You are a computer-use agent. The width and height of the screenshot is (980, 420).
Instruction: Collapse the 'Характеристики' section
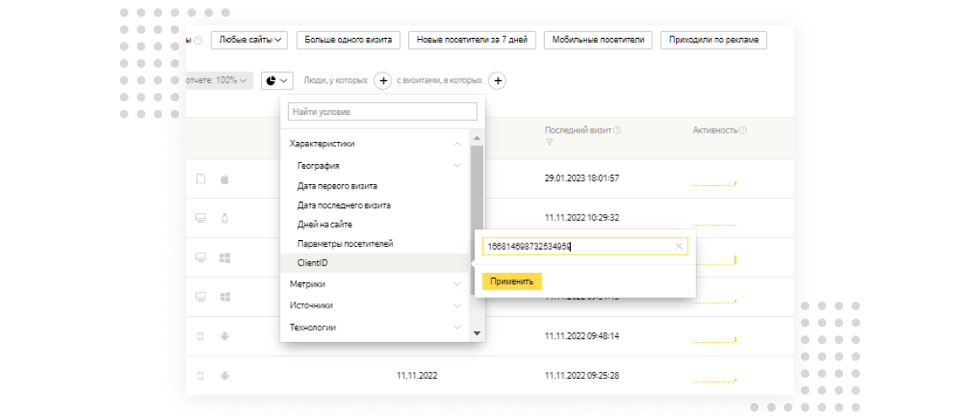click(457, 144)
